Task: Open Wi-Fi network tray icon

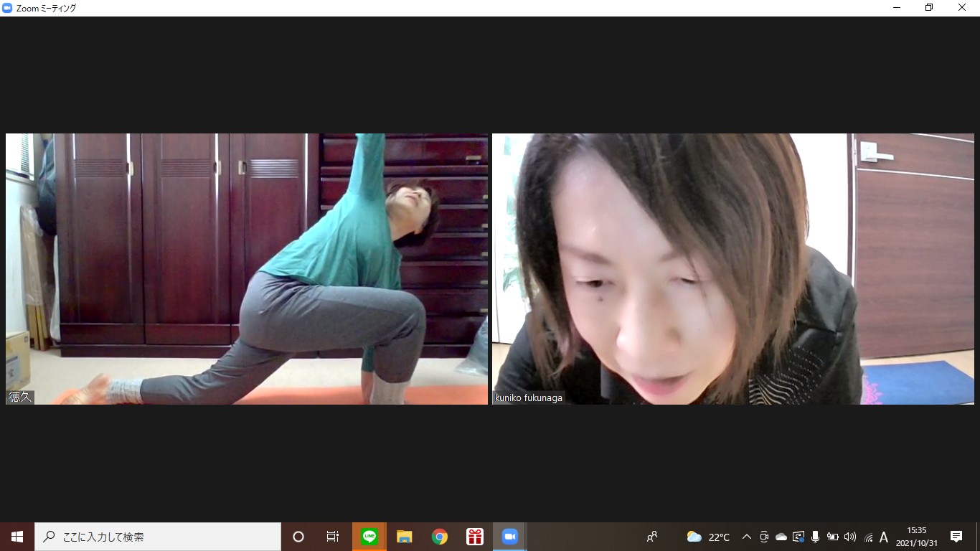Action: click(868, 537)
